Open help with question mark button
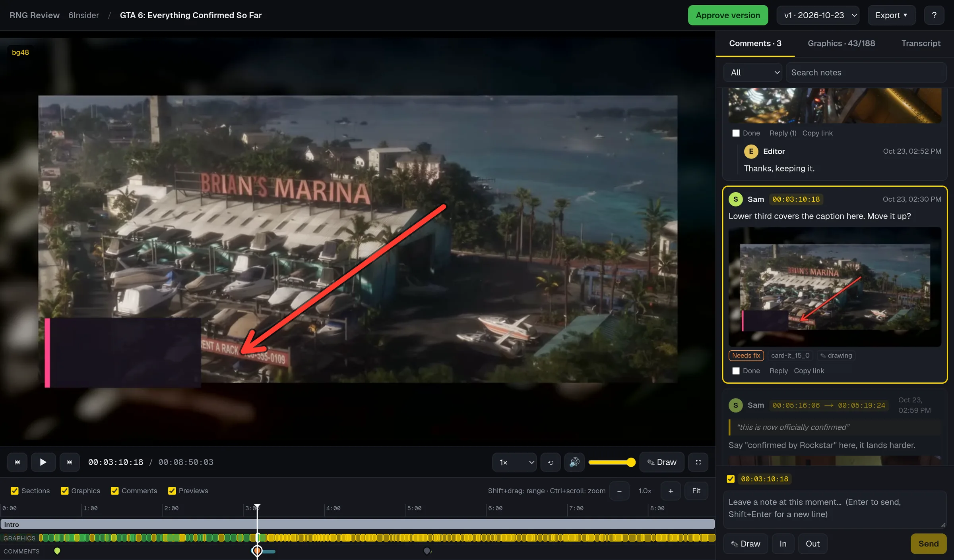The height and width of the screenshot is (560, 954). point(934,15)
